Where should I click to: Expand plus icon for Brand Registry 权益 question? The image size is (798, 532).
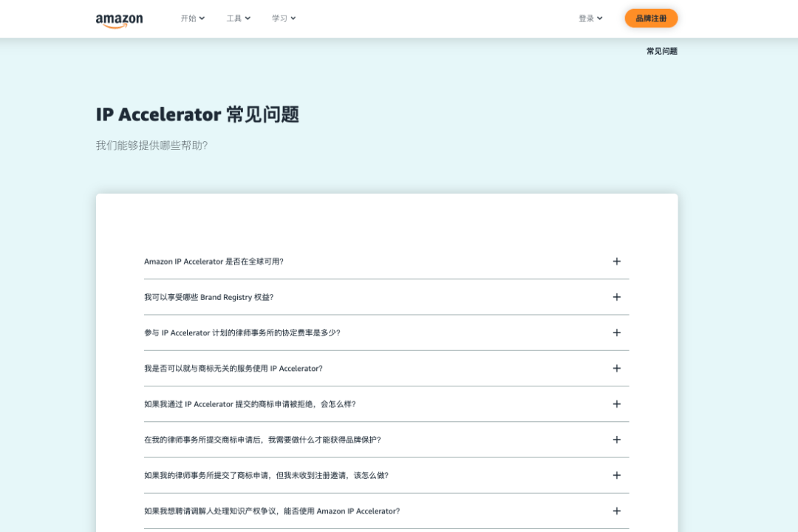click(x=616, y=297)
